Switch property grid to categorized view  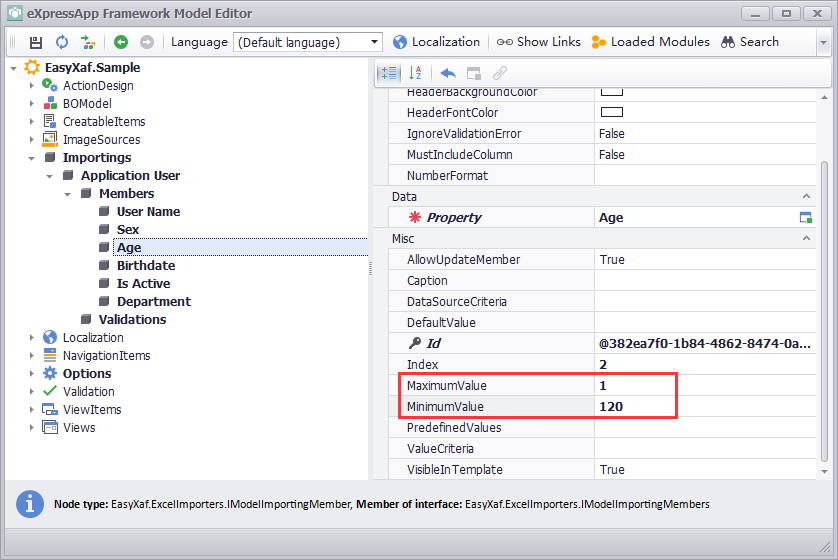389,73
